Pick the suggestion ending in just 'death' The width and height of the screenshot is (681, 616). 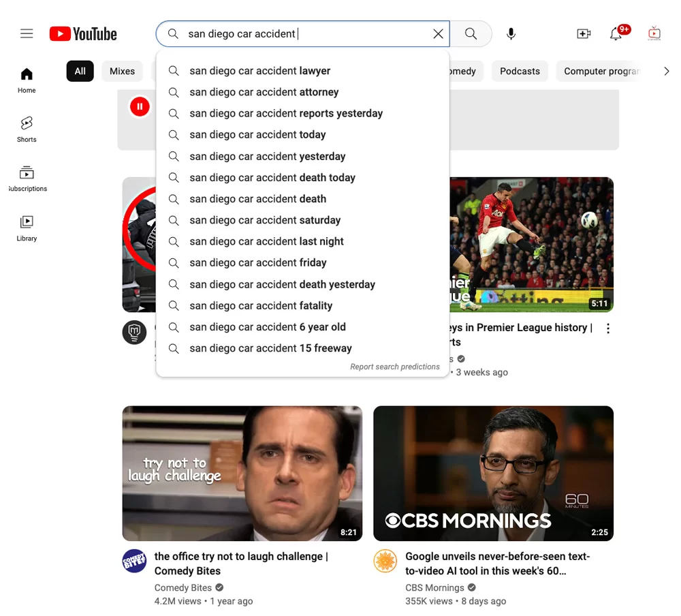(x=303, y=199)
